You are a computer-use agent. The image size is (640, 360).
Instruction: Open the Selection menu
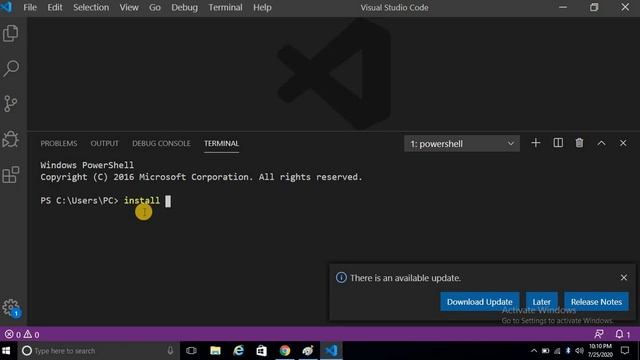click(x=91, y=7)
